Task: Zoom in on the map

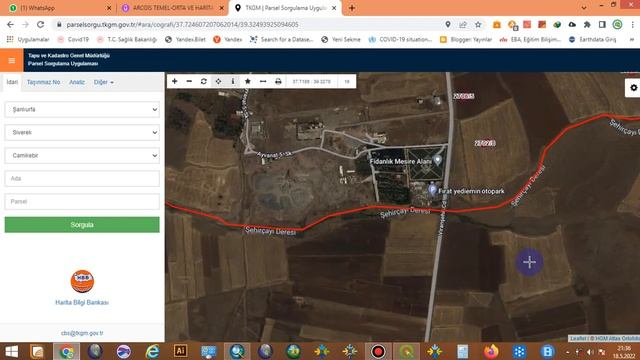Action: (x=175, y=81)
